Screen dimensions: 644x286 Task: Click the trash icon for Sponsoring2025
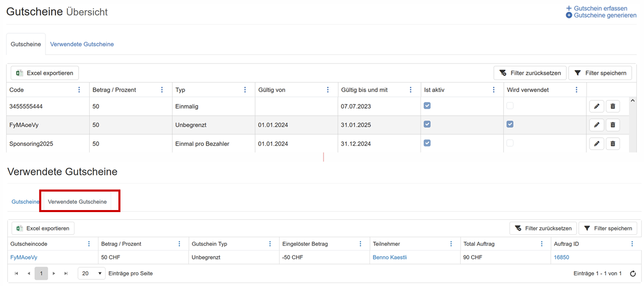613,144
